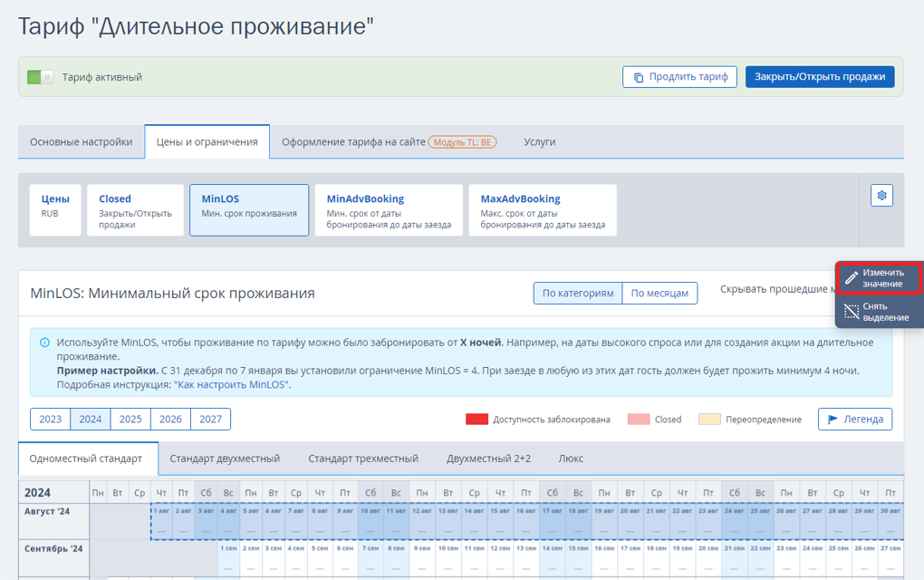Select the '9 сен' calendar cell
Image resolution: width=924 pixels, height=580 pixels.
pos(422,559)
